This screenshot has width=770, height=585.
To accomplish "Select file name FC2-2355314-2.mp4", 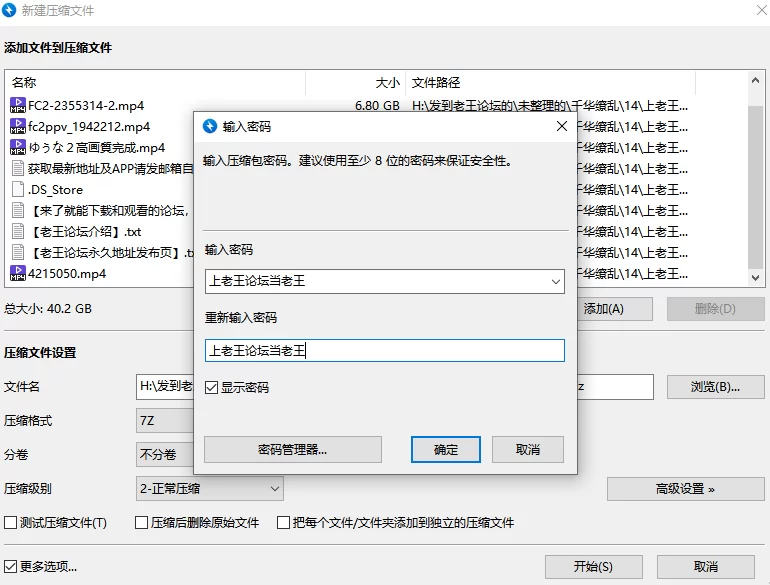I will click(x=86, y=106).
